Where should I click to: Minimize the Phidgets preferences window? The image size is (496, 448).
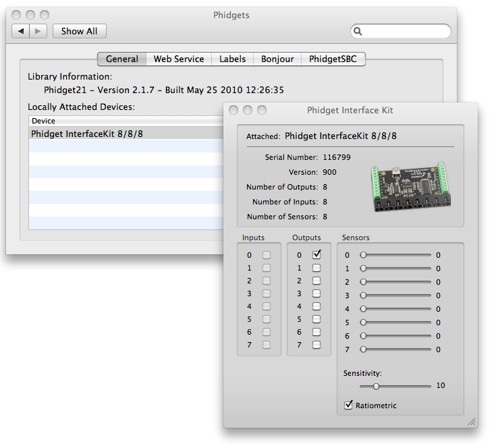[x=30, y=15]
